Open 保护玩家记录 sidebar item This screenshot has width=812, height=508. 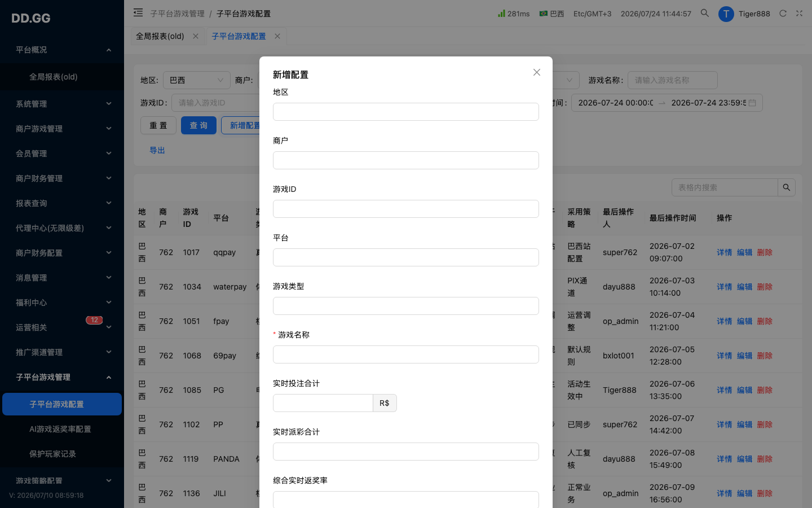point(62,454)
